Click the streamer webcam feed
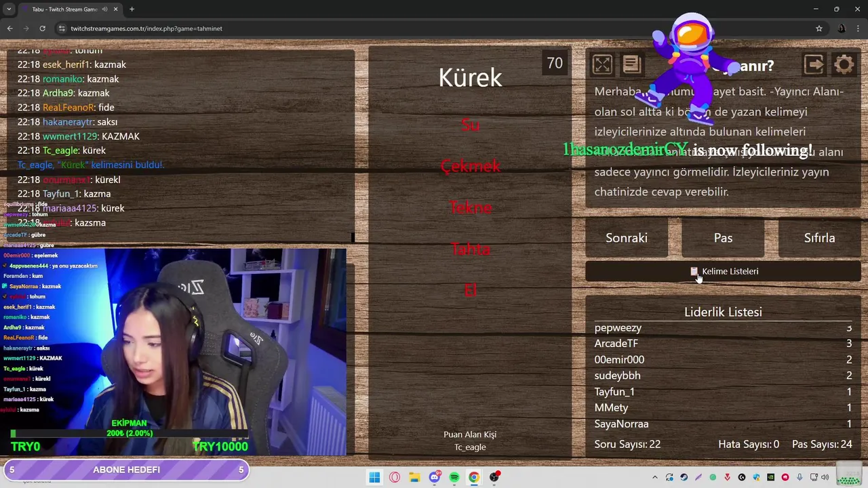Image resolution: width=868 pixels, height=488 pixels. tap(173, 351)
